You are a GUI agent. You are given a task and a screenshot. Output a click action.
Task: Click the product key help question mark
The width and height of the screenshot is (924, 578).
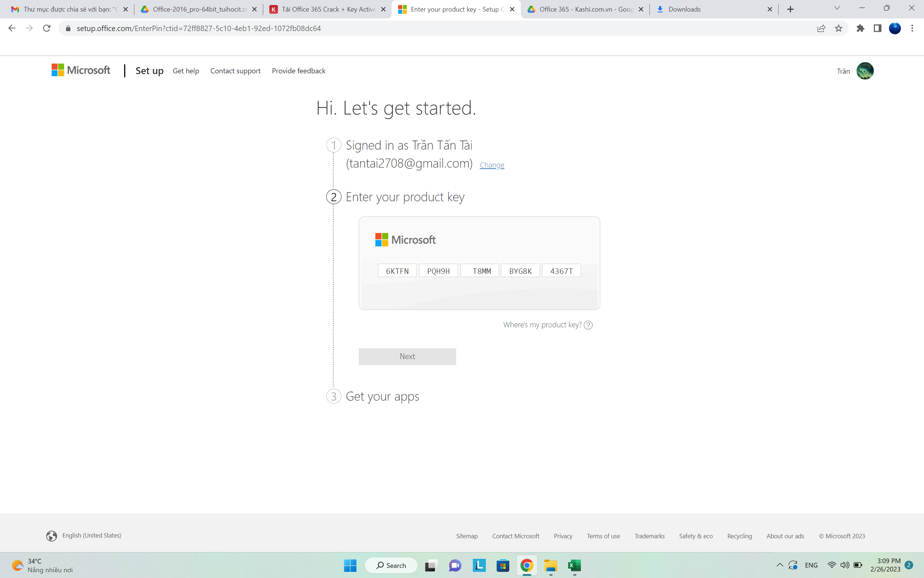click(588, 325)
